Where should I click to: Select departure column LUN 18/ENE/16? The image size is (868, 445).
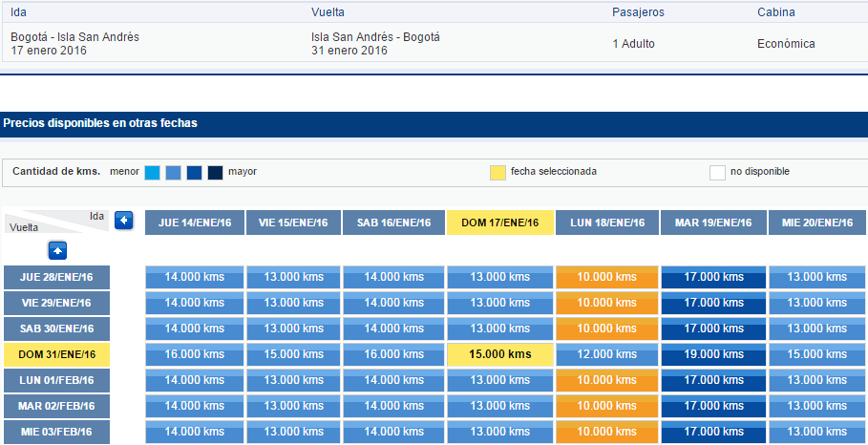point(607,222)
